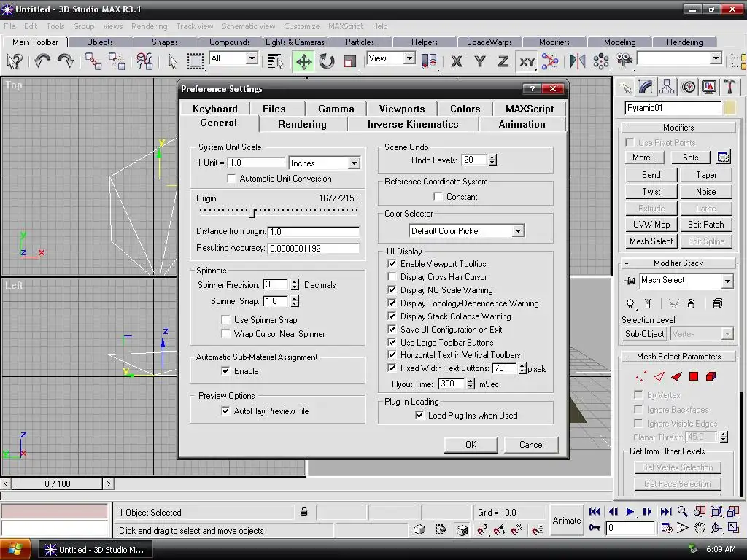Click the Pyramid01 object color swatch
Image resolution: width=747 pixels, height=560 pixels.
click(x=729, y=108)
